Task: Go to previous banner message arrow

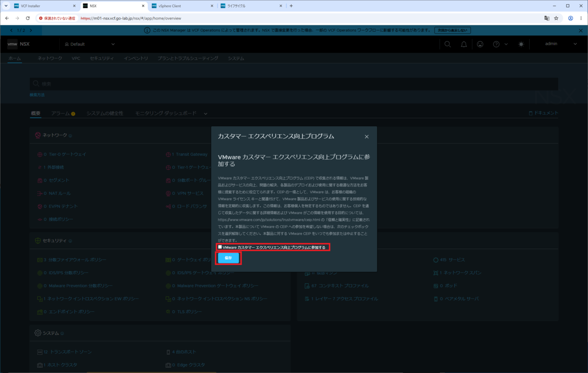Action: click(x=12, y=30)
